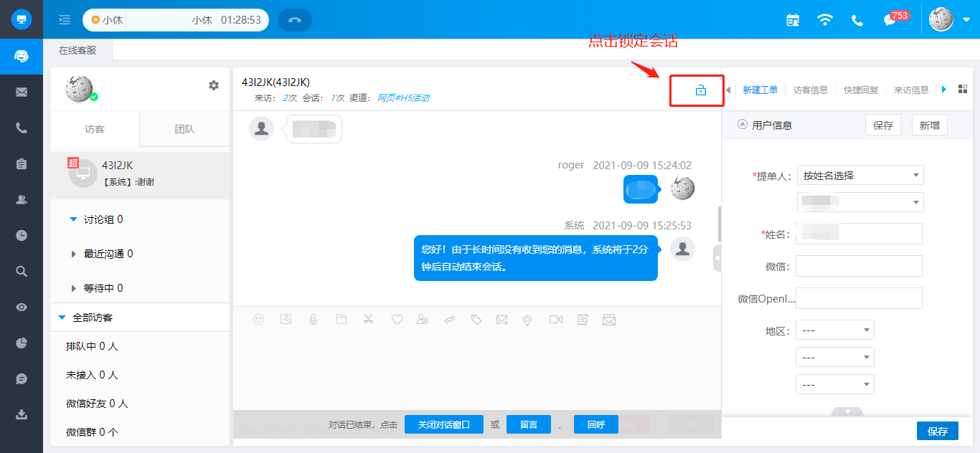This screenshot has height=453, width=980.
Task: Click the search document icon in chat toolbar
Action: coord(583,320)
